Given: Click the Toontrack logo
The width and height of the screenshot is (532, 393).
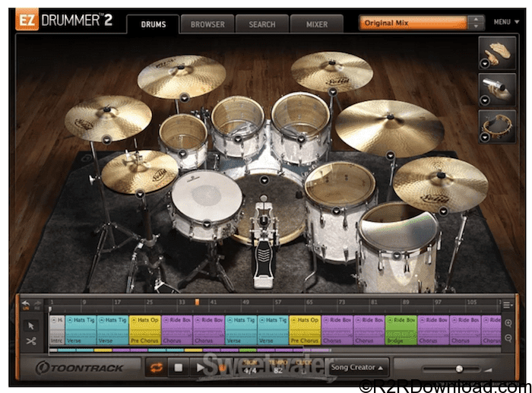Looking at the screenshot, I should pyautogui.click(x=79, y=368).
